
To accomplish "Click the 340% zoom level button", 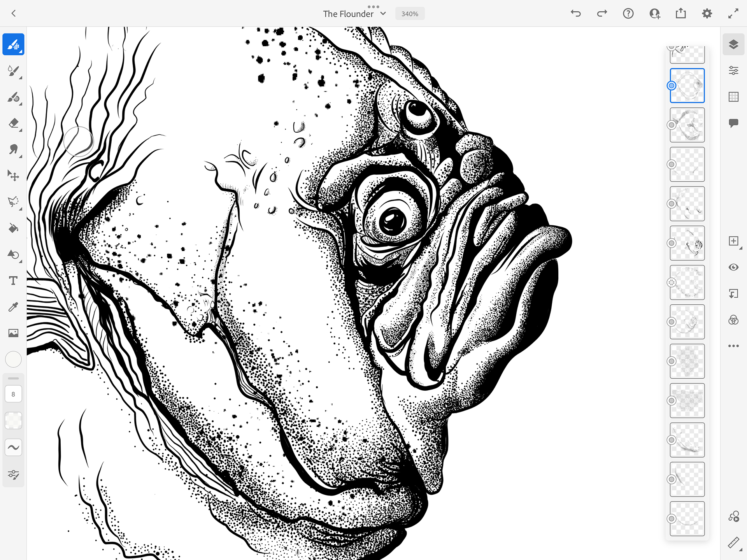I will point(410,14).
